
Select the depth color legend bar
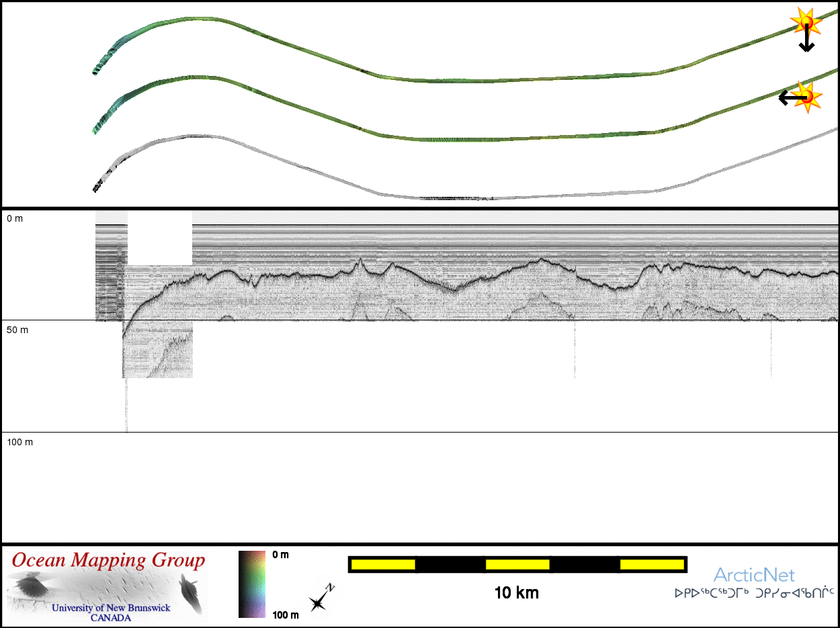click(252, 584)
